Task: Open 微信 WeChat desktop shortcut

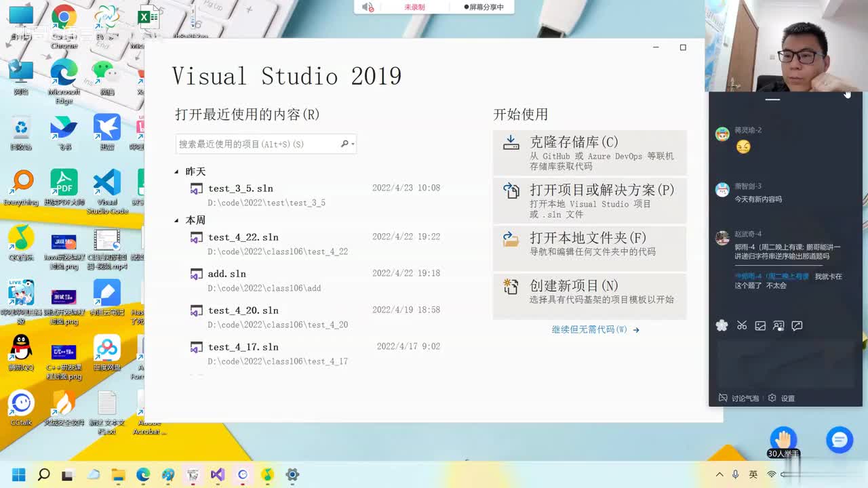Action: click(106, 77)
